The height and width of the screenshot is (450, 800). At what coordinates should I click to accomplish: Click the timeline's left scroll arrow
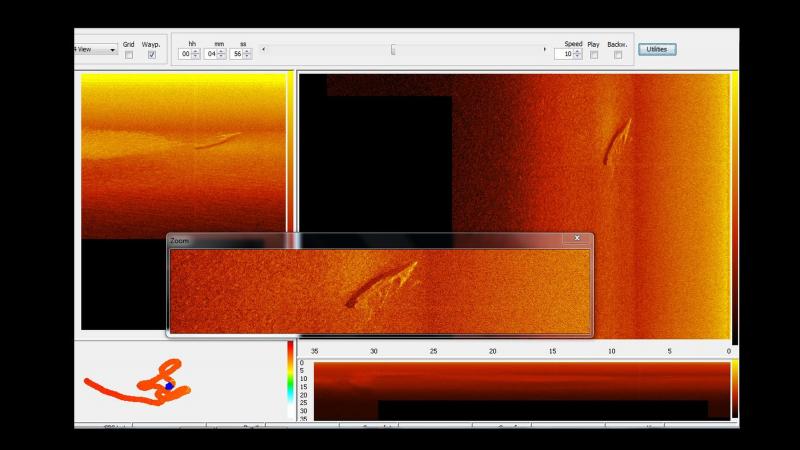(264, 49)
